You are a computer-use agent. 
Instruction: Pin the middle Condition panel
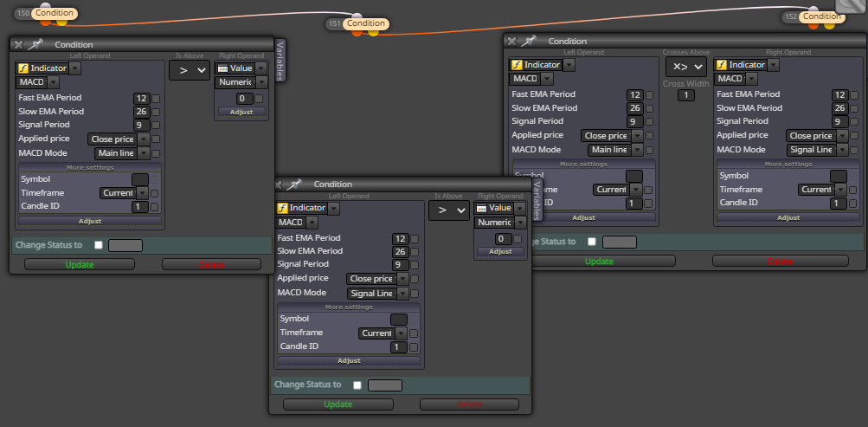click(294, 184)
